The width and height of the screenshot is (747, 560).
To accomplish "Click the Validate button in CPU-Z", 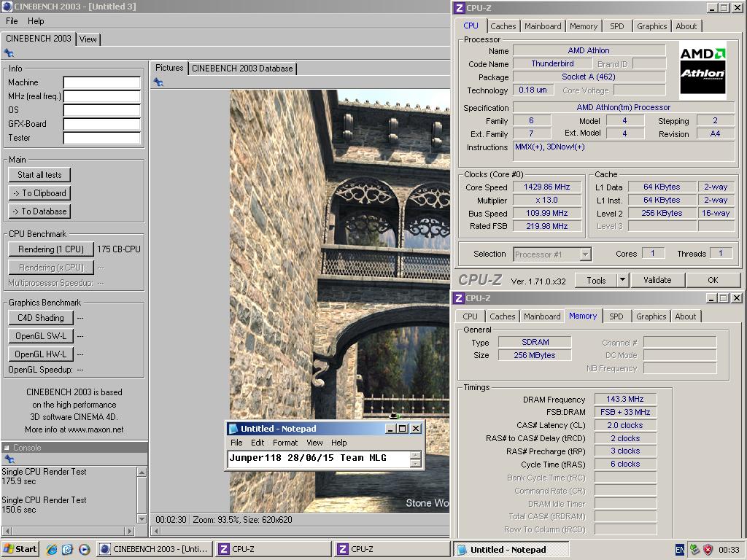I will pyautogui.click(x=658, y=280).
